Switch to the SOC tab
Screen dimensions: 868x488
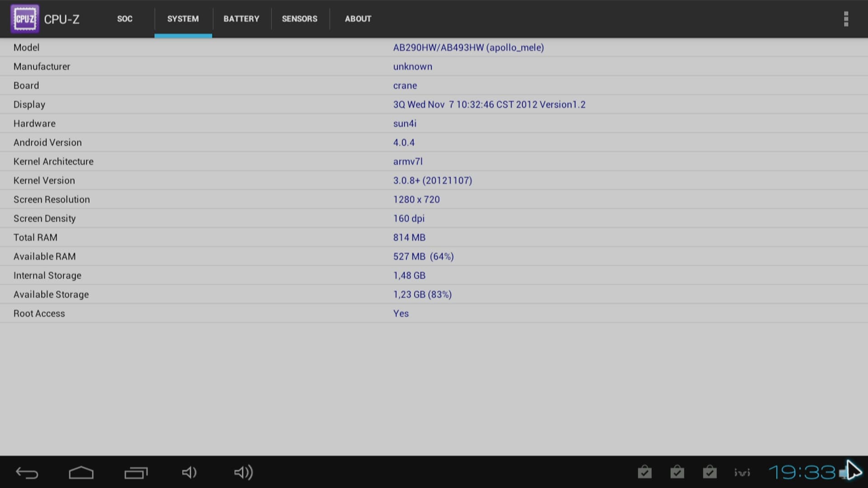click(x=125, y=19)
